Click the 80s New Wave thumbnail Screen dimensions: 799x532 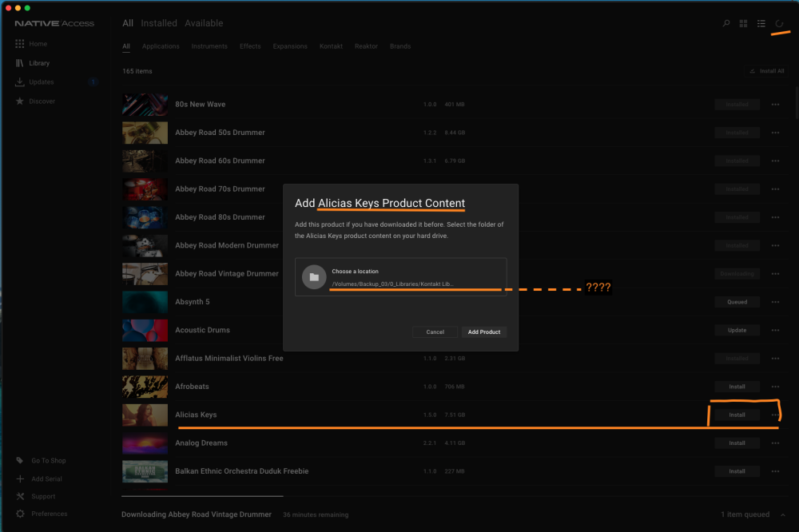point(145,105)
